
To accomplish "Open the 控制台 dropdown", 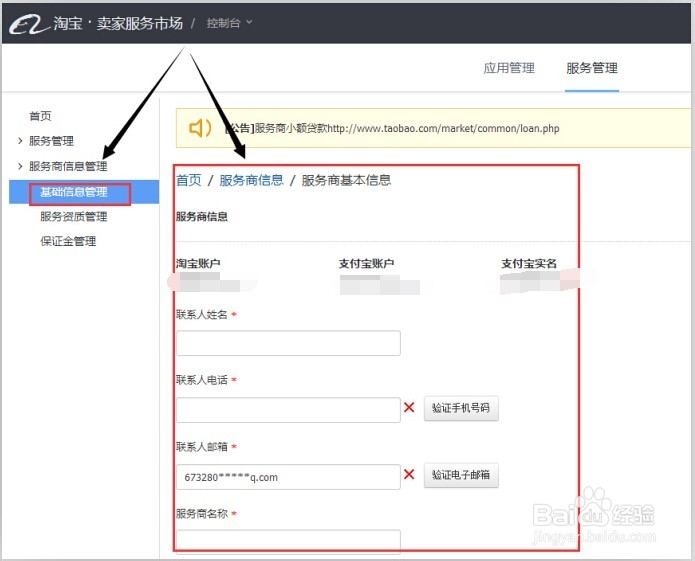I will tap(229, 23).
